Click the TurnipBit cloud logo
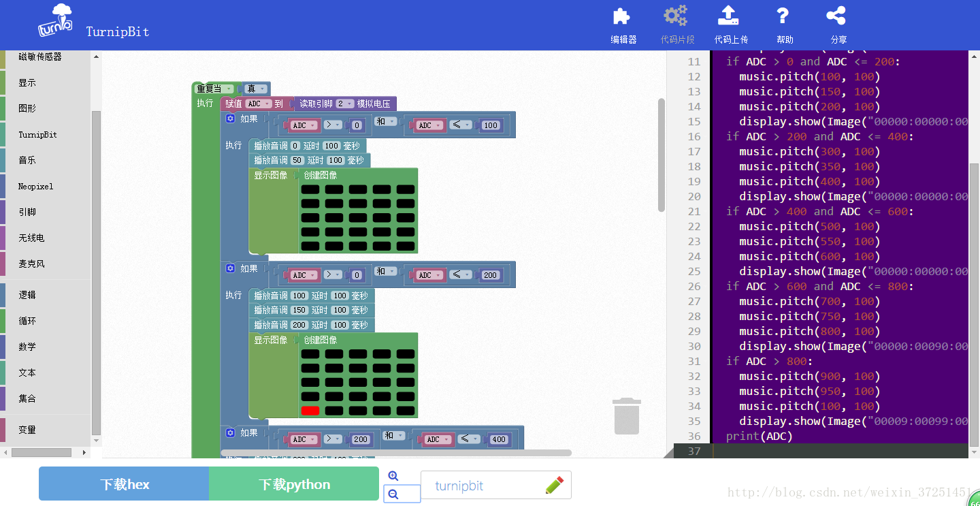The height and width of the screenshot is (506, 980). 55,21
